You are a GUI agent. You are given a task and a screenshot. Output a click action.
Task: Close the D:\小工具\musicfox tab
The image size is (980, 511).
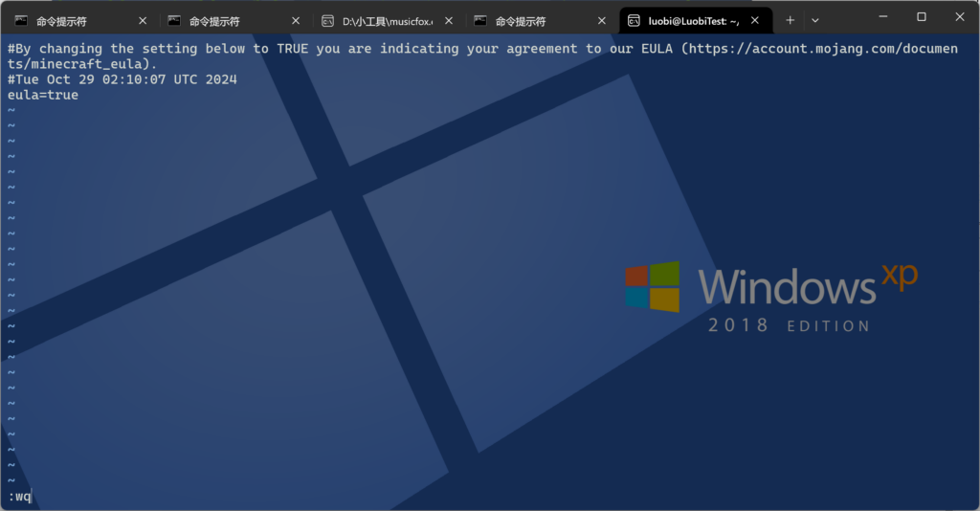449,20
